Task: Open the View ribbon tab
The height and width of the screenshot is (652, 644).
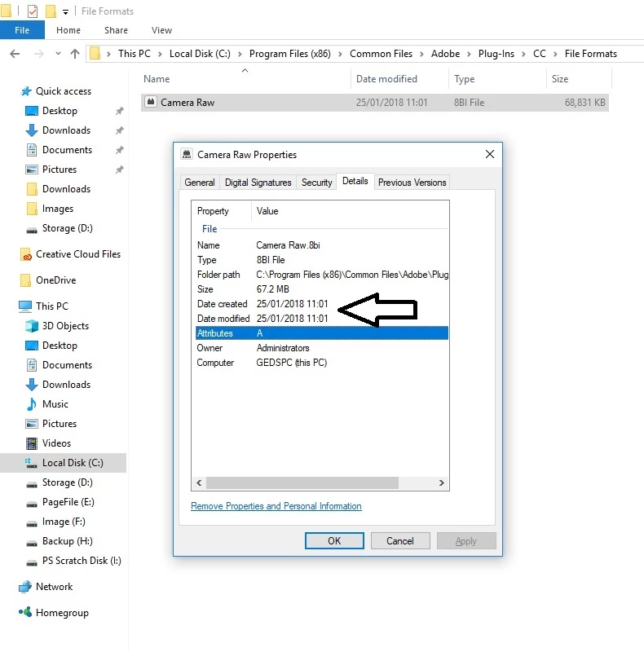Action: click(161, 30)
